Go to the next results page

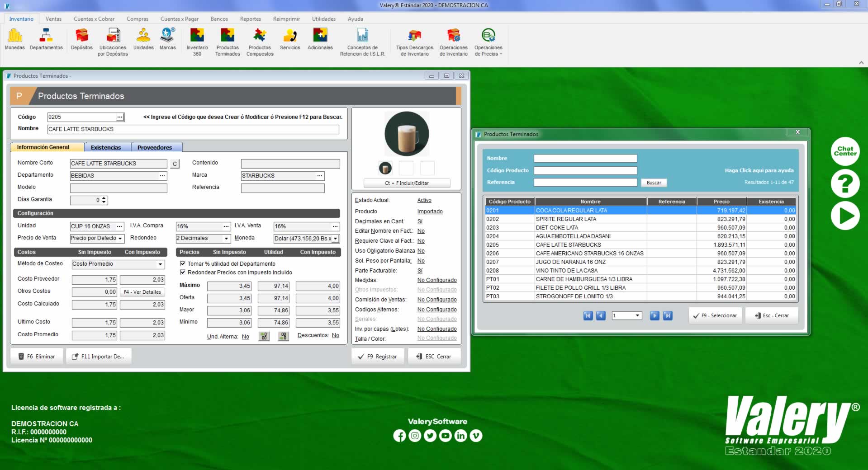pos(655,315)
